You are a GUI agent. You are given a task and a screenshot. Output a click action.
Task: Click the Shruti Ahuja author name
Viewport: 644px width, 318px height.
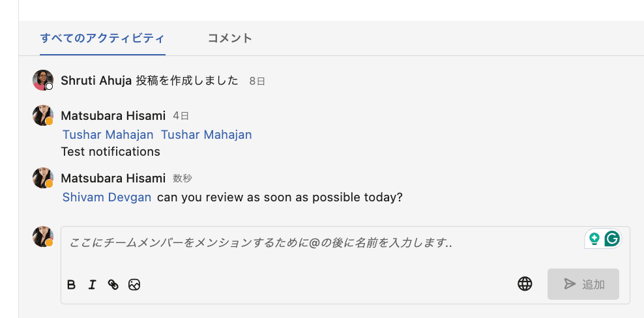(96, 81)
